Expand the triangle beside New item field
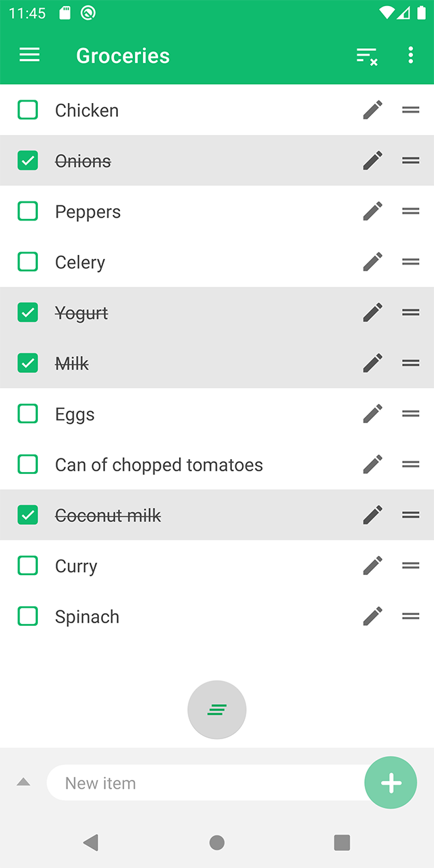The height and width of the screenshot is (868, 434). [x=24, y=783]
